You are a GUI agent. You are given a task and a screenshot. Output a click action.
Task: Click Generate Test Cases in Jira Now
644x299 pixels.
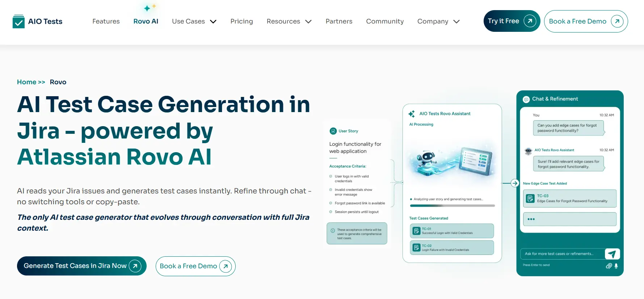coord(82,266)
